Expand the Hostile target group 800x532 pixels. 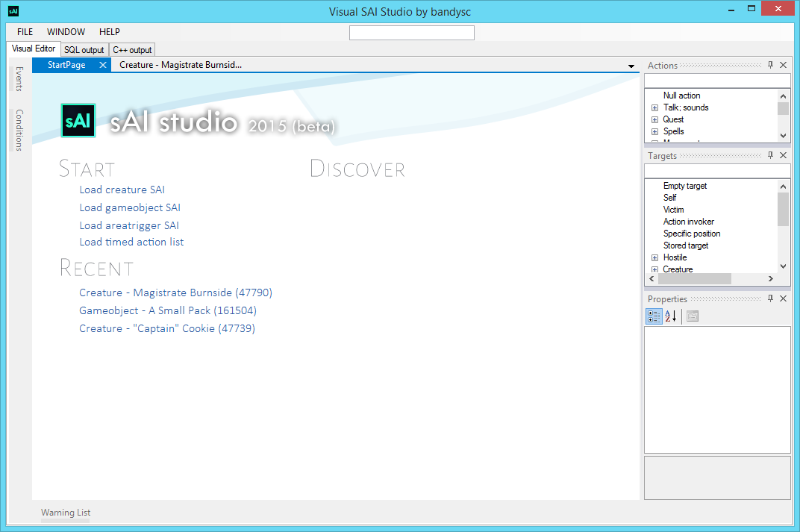[654, 257]
